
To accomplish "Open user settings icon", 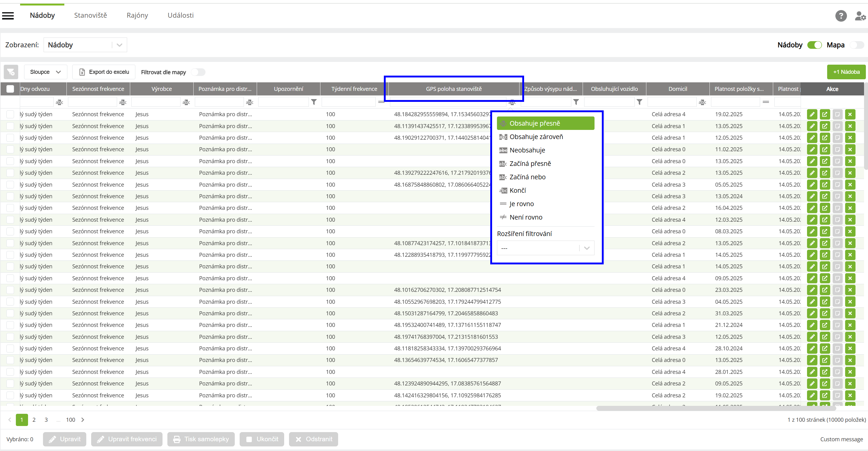I will tap(860, 16).
